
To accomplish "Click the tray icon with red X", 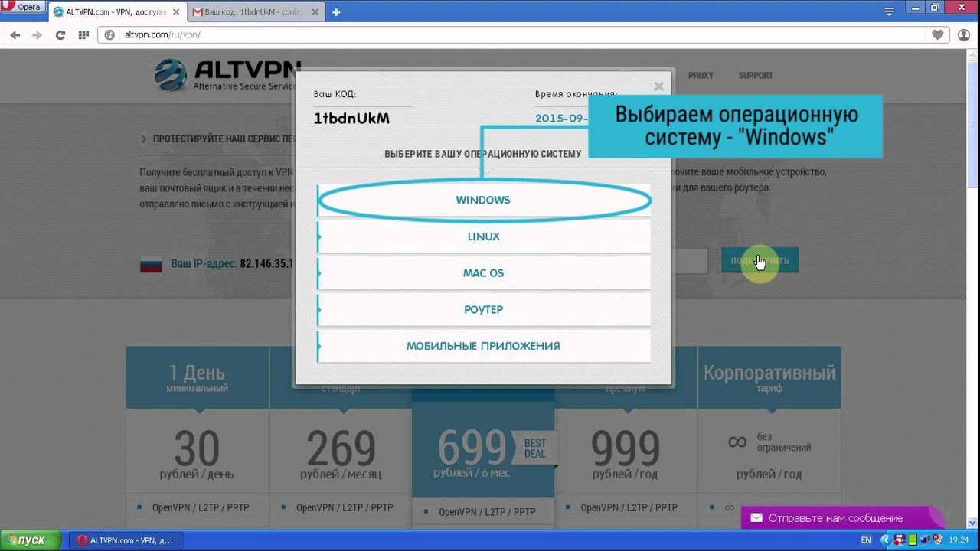I will click(937, 540).
